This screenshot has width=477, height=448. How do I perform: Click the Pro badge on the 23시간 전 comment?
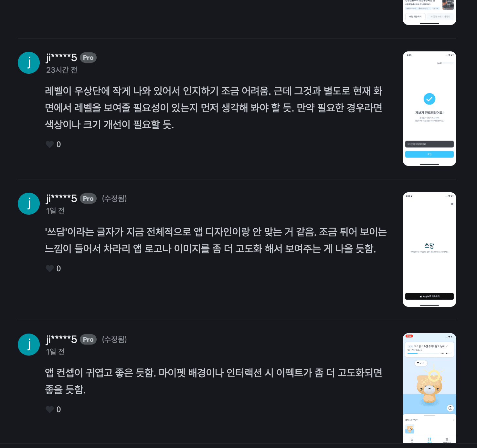[x=88, y=58]
